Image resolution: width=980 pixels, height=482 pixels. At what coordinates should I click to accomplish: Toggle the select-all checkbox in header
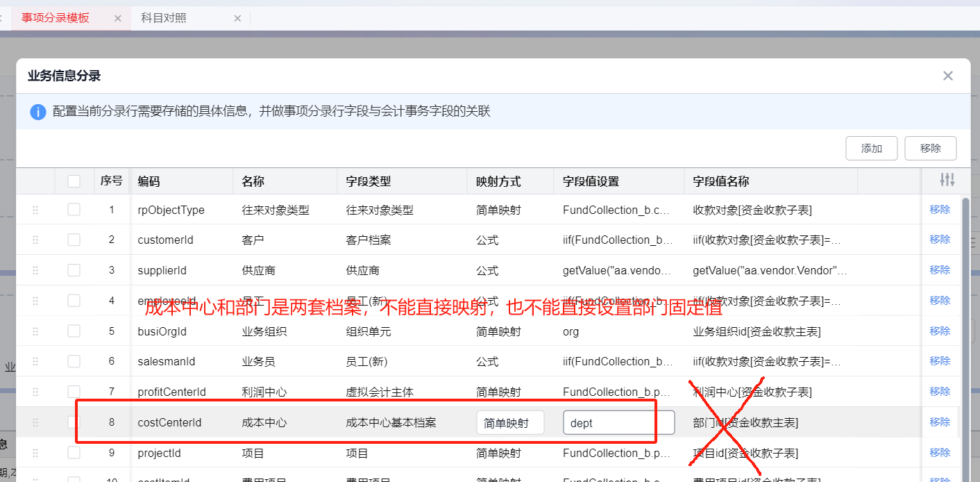point(74,181)
